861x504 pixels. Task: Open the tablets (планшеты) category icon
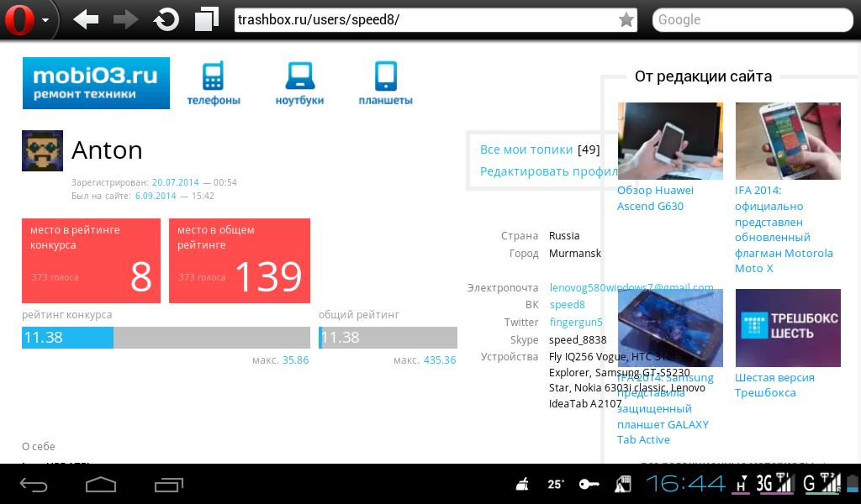pyautogui.click(x=385, y=83)
